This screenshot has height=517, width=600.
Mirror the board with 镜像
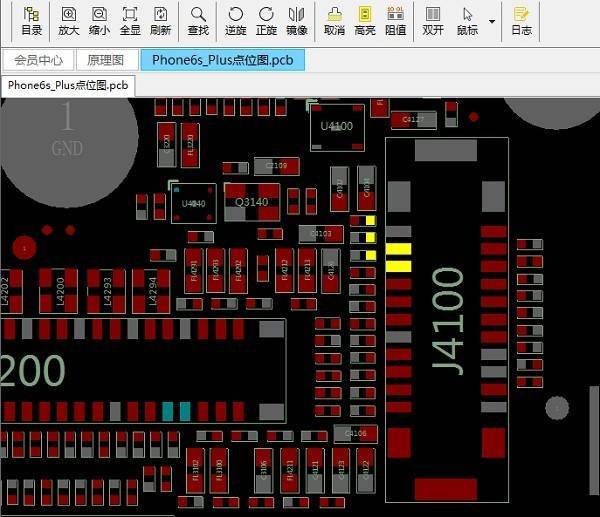pyautogui.click(x=297, y=20)
